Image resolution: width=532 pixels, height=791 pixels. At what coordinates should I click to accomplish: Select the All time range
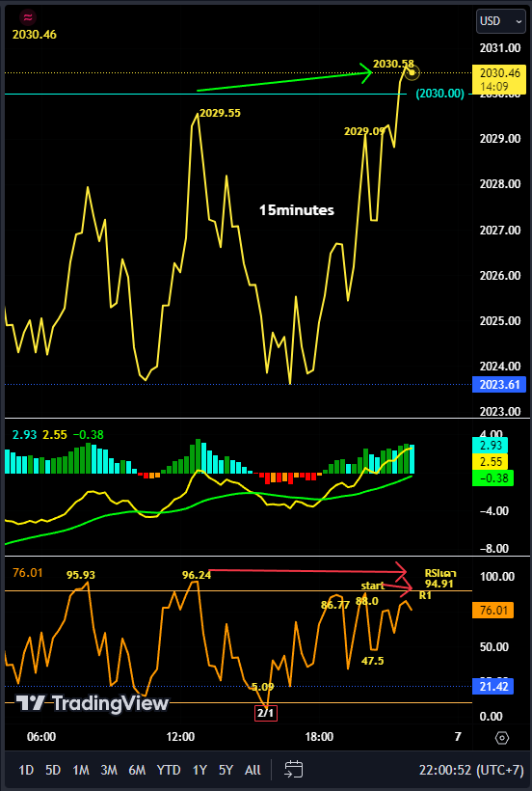coord(253,770)
